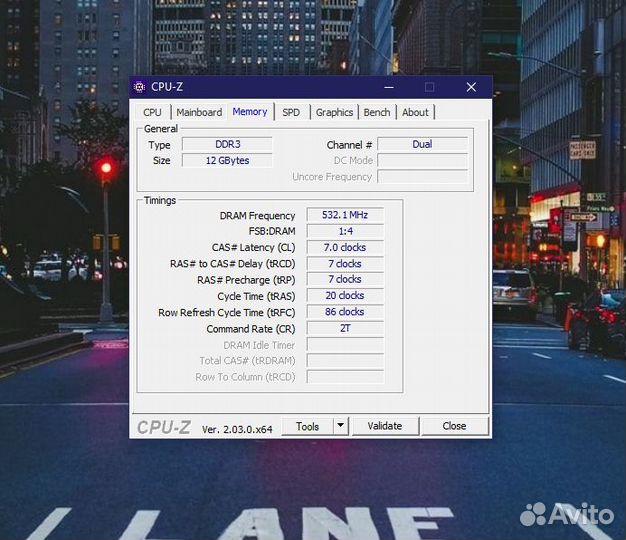Click the empty Uncore Frequency field
The height and width of the screenshot is (540, 626).
[x=422, y=176]
